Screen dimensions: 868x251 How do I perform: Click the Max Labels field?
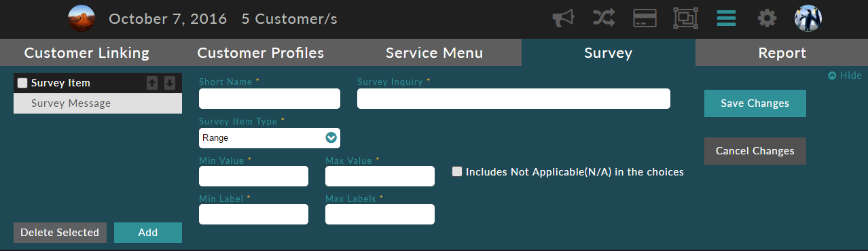click(380, 214)
